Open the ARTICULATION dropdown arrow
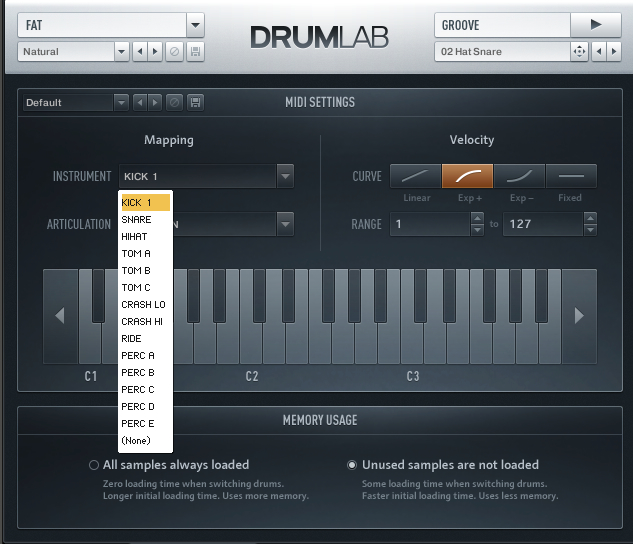 pos(285,224)
